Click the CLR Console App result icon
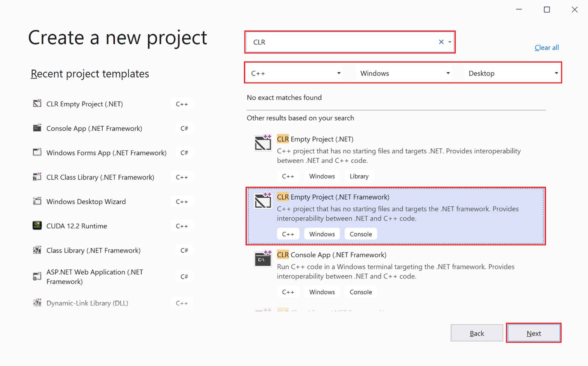 click(x=263, y=258)
